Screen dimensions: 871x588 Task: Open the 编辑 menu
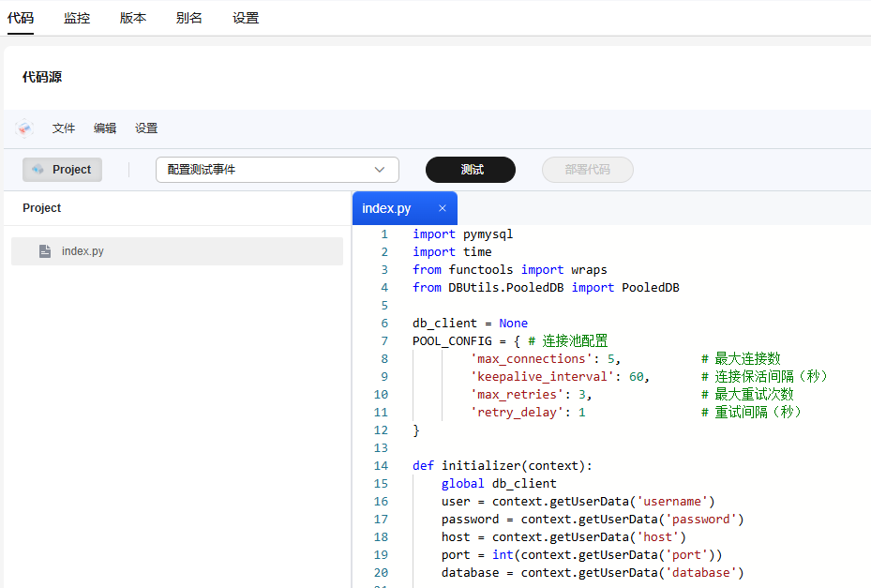pos(105,128)
